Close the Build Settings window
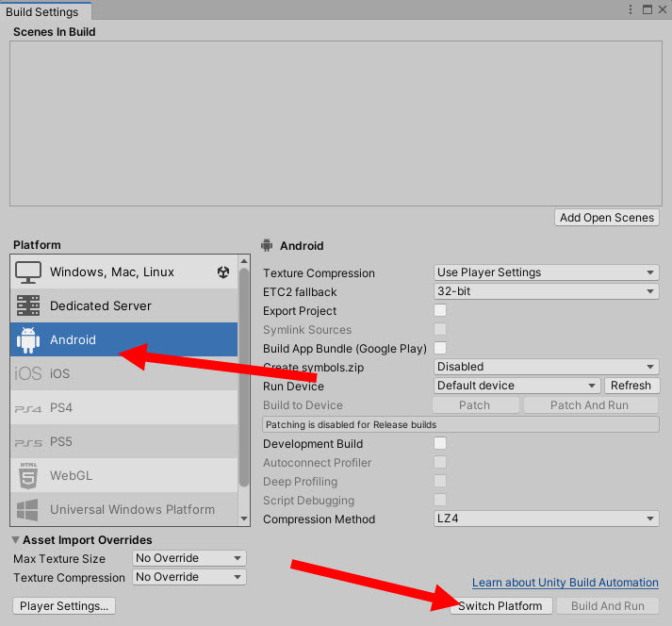The width and height of the screenshot is (672, 626). tap(663, 9)
